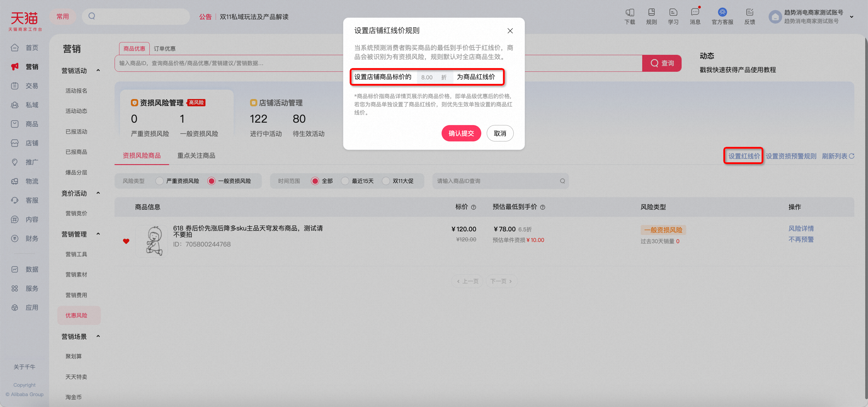This screenshot has height=407, width=868.
Task: Open the 私域 sidebar icon
Action: (x=15, y=105)
